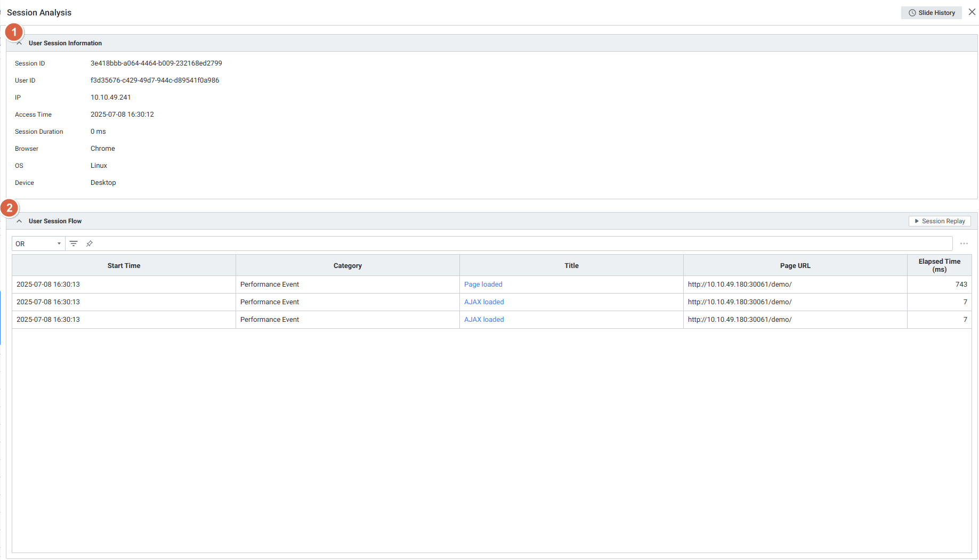Start Session Replay
This screenshot has height=560, width=979.
(940, 221)
